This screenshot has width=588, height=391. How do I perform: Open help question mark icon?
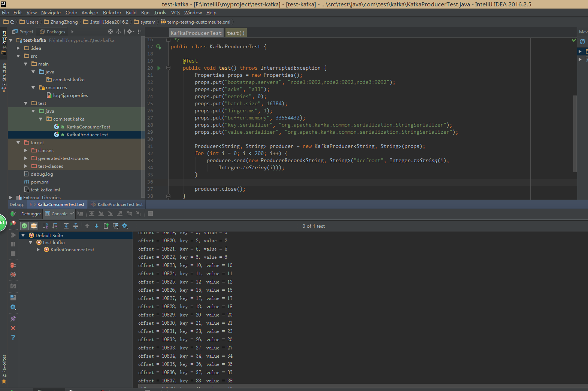click(13, 337)
